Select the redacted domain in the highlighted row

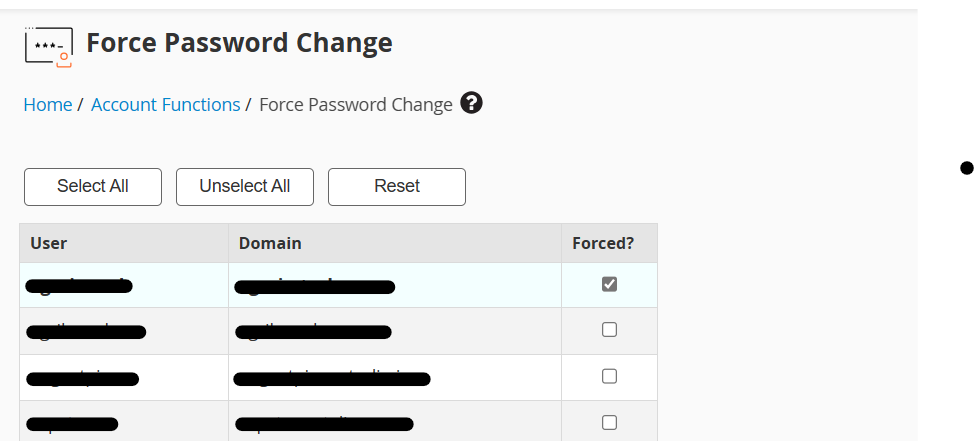coord(315,287)
